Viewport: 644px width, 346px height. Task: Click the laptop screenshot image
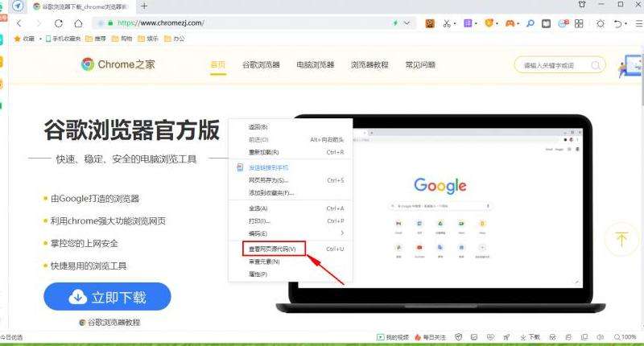coord(440,213)
